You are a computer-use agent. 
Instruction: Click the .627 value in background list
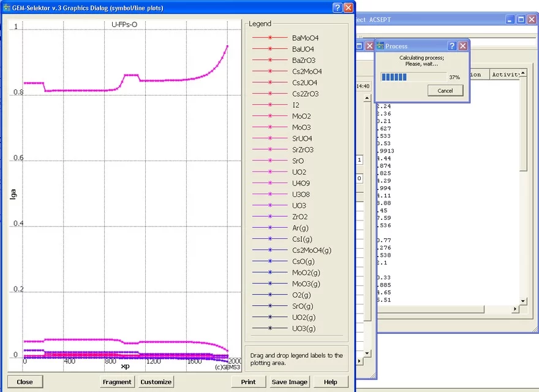pos(384,129)
